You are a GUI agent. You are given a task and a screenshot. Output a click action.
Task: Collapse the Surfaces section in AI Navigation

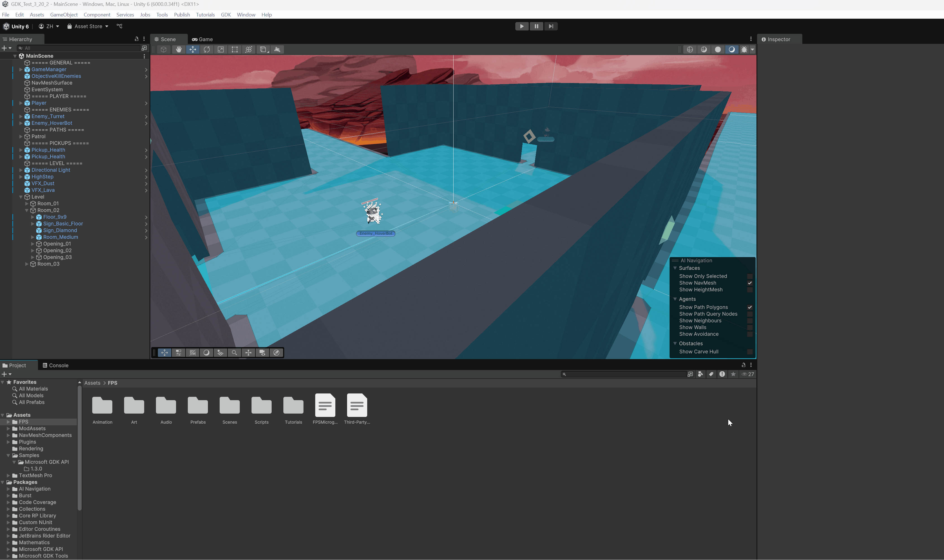675,268
